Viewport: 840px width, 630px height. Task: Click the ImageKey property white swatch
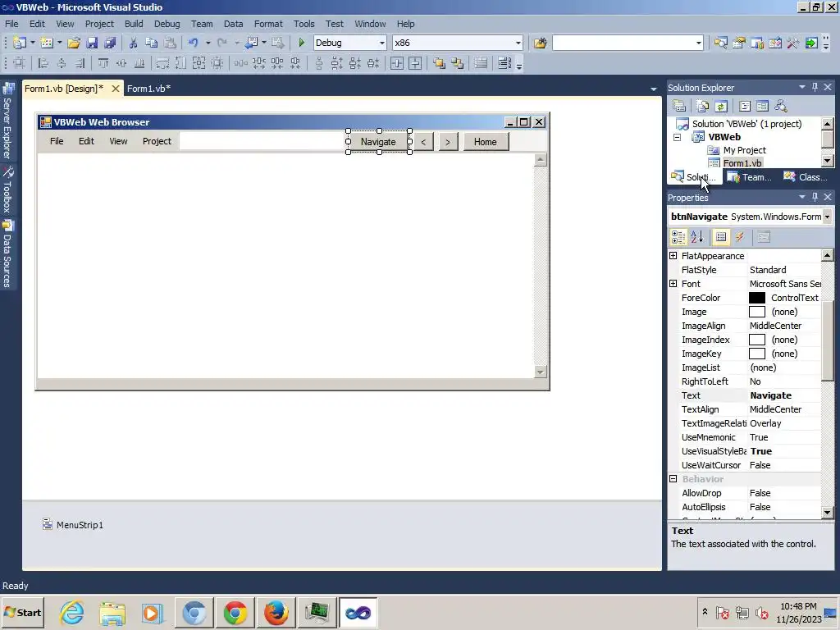756,354
